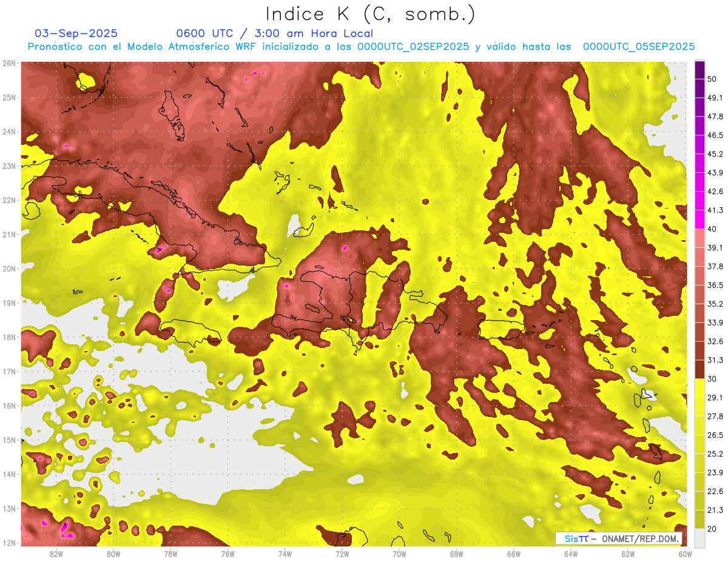Click the 68W longitude label
Screen dimensions: 728x562
(x=457, y=554)
